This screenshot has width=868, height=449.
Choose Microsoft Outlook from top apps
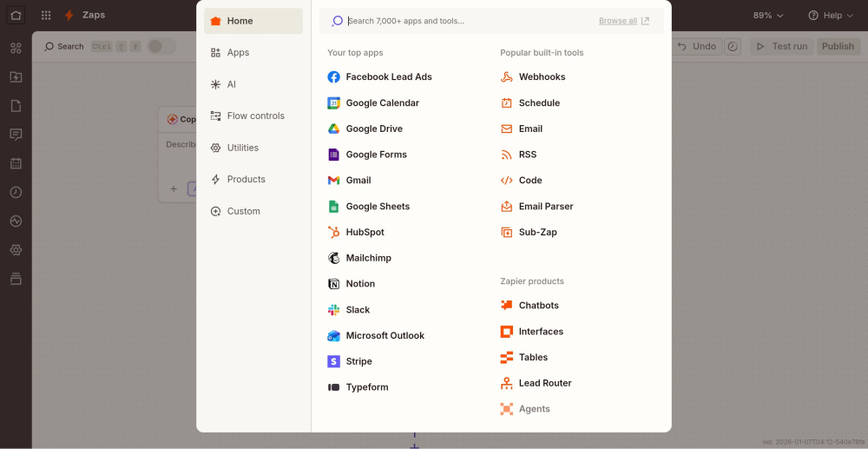(x=385, y=336)
